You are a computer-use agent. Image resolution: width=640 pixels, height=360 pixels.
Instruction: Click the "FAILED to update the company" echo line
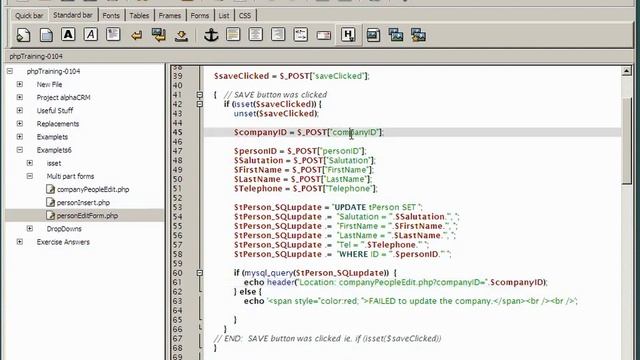click(x=411, y=301)
